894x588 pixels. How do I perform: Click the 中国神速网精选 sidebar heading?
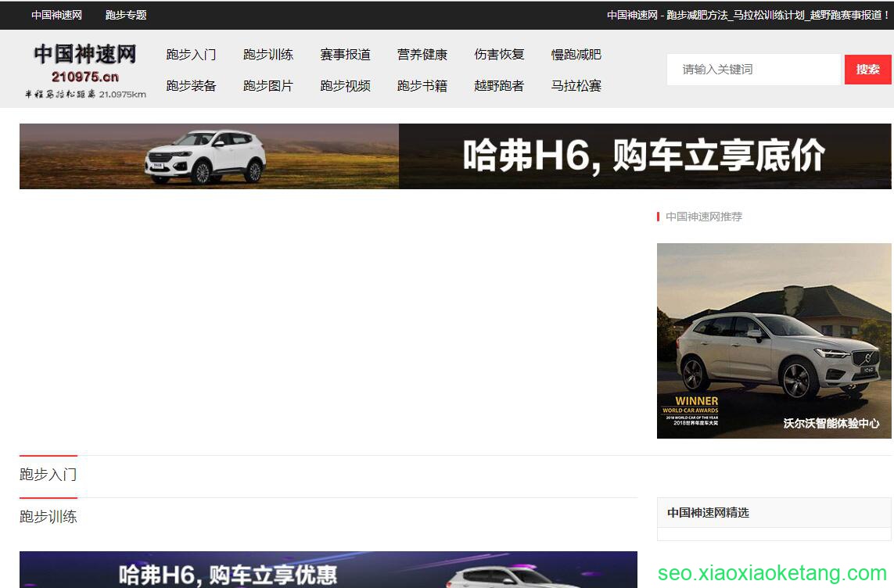click(x=708, y=513)
